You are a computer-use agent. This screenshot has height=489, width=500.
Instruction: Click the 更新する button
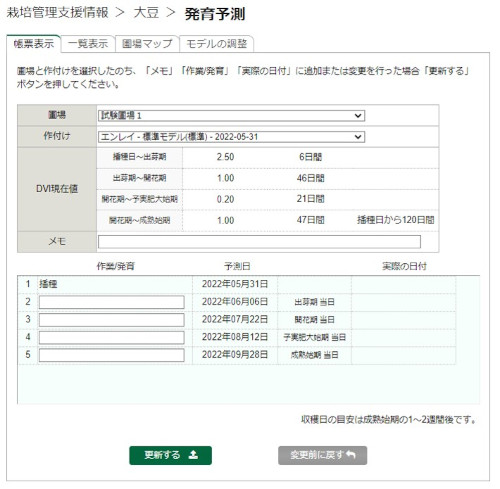pyautogui.click(x=170, y=455)
